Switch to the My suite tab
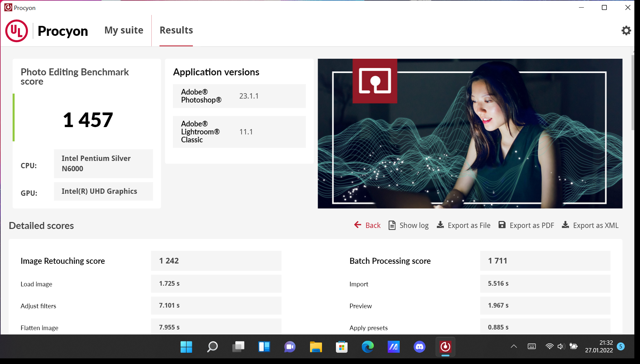The image size is (640, 364). coord(124,30)
